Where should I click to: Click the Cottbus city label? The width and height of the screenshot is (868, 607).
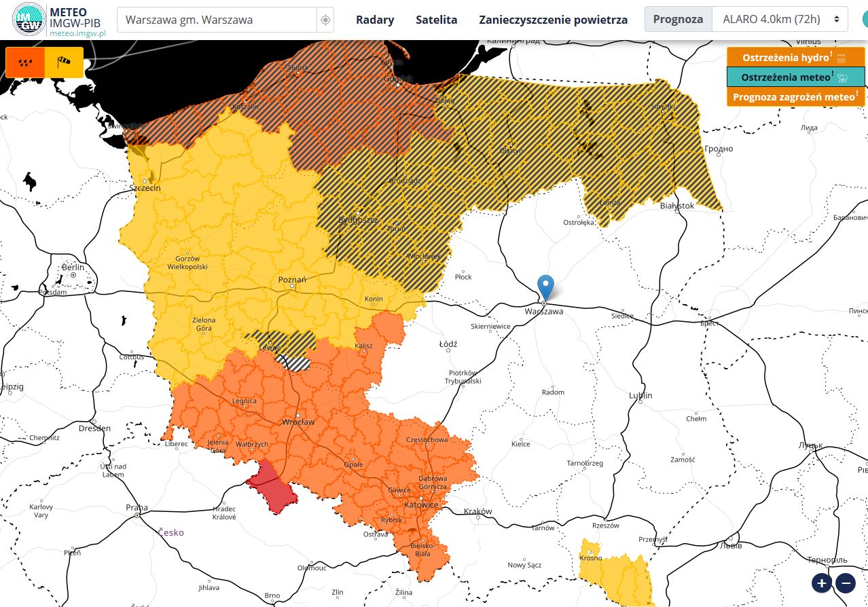coord(132,356)
